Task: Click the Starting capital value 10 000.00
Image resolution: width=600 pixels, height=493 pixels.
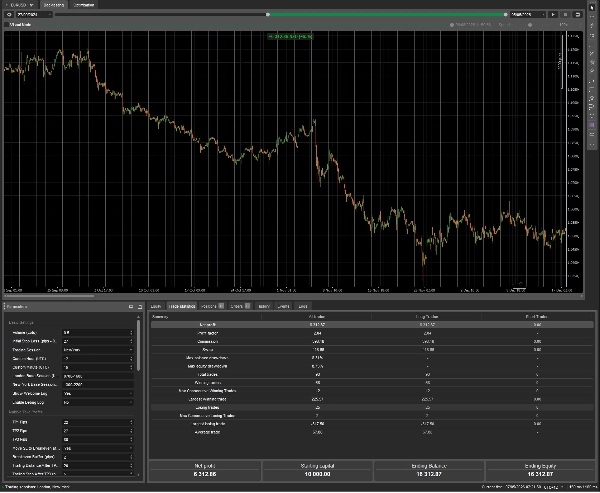Action: tap(318, 474)
